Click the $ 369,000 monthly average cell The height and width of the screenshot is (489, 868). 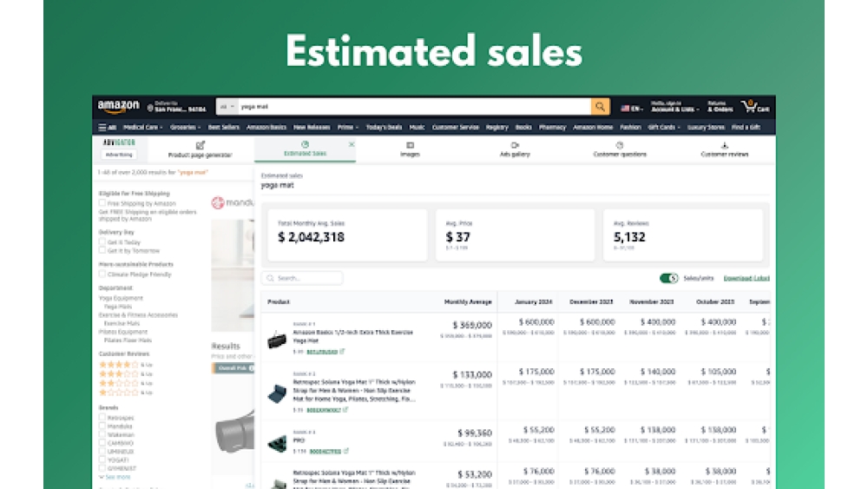[472, 325]
